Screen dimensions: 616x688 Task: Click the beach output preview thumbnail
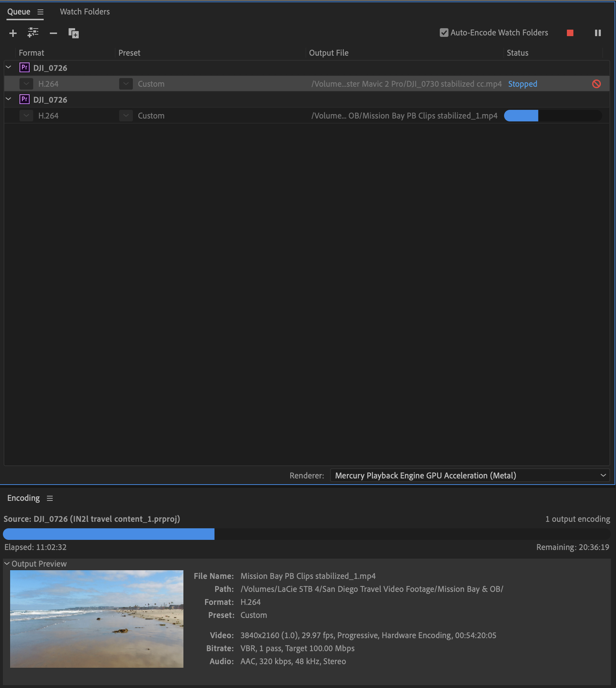(97, 618)
